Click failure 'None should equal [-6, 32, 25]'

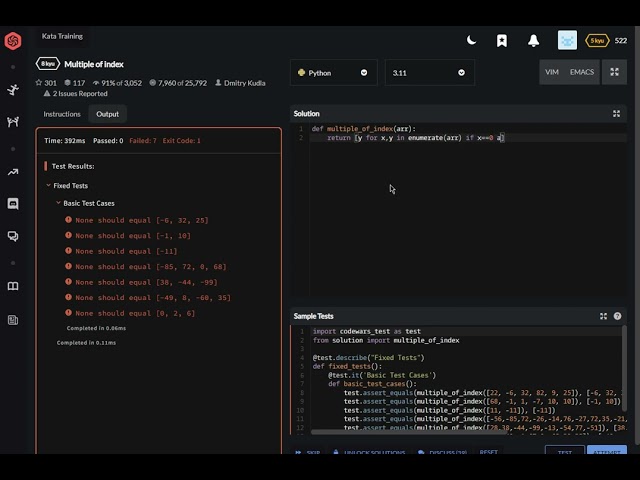(x=142, y=220)
